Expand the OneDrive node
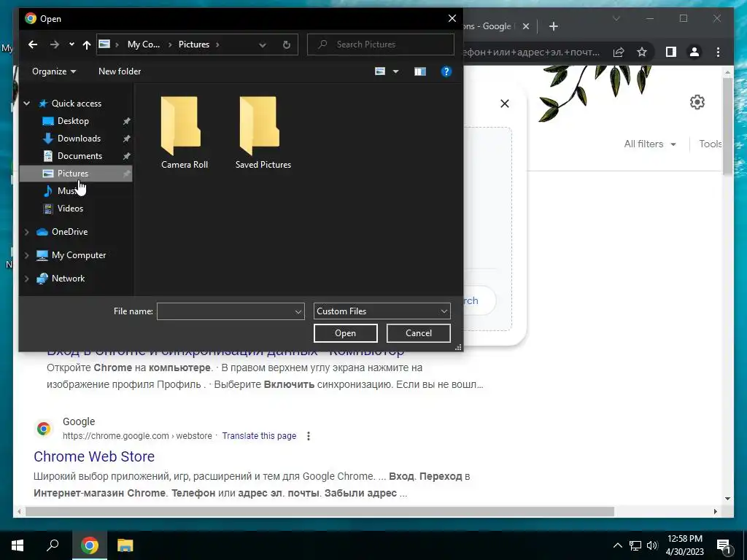 [x=27, y=232]
